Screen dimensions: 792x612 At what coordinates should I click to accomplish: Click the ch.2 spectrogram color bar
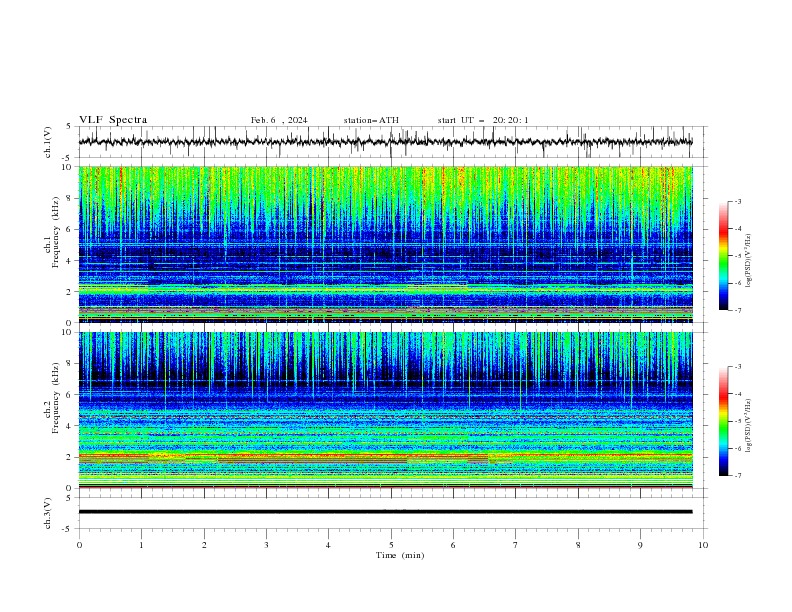[x=723, y=421]
